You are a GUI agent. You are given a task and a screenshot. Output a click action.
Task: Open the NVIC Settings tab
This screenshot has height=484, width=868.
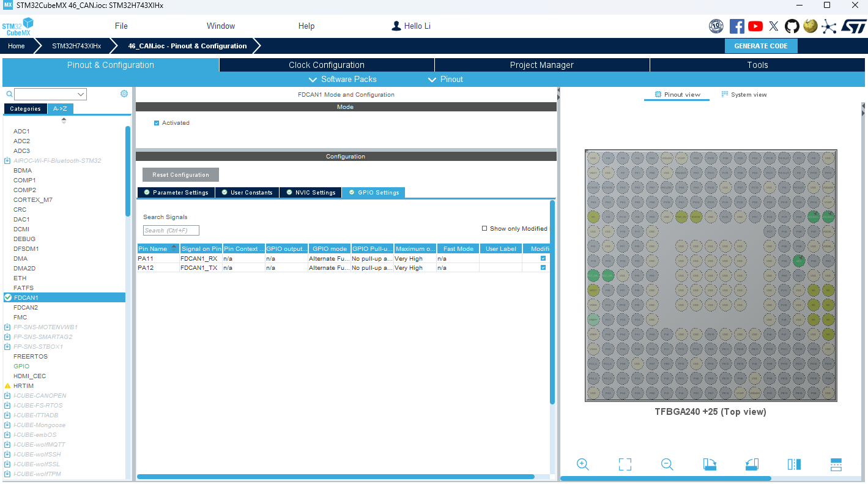point(310,192)
